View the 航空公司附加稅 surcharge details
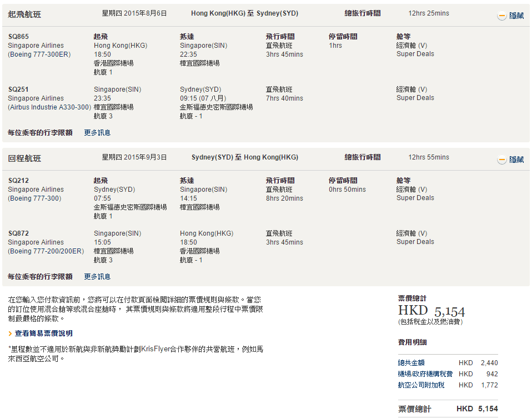This screenshot has height=418, width=532. 421,385
